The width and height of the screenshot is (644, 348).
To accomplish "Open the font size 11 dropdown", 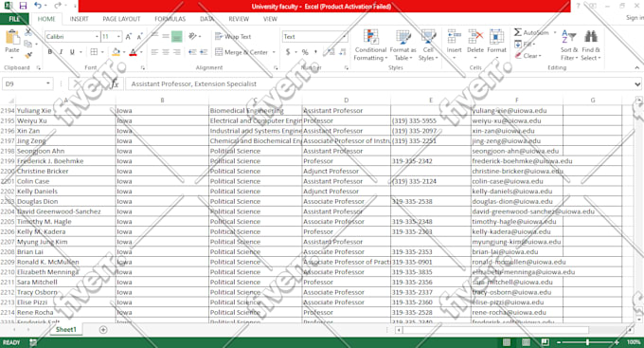I will (118, 37).
